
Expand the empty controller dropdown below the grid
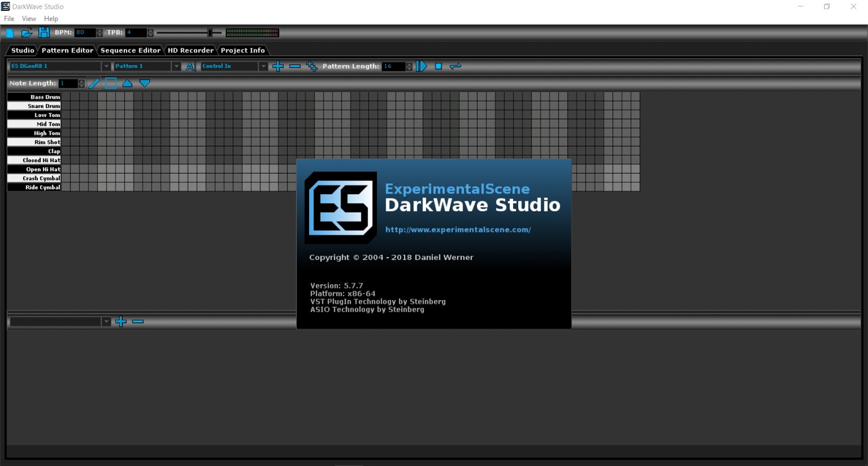click(106, 322)
